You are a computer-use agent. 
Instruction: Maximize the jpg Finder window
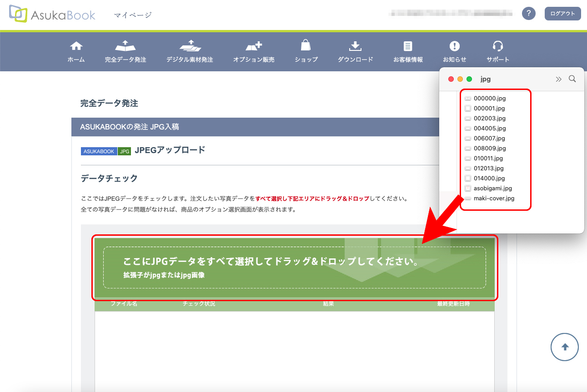pyautogui.click(x=469, y=79)
